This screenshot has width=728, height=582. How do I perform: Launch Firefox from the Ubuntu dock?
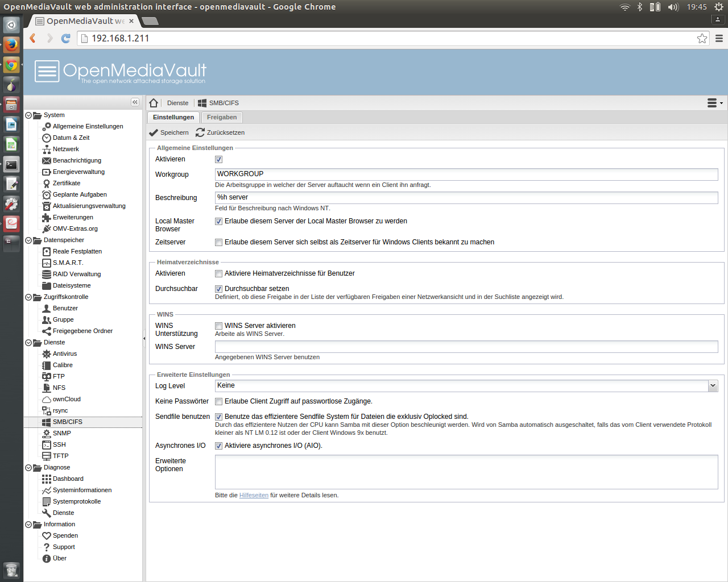[11, 44]
